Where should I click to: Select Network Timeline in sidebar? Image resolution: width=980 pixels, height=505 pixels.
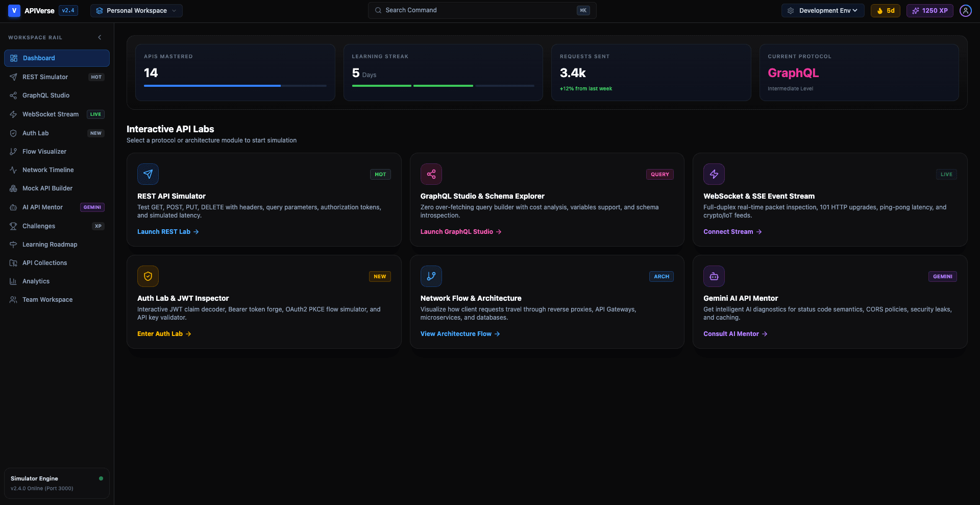click(57, 170)
